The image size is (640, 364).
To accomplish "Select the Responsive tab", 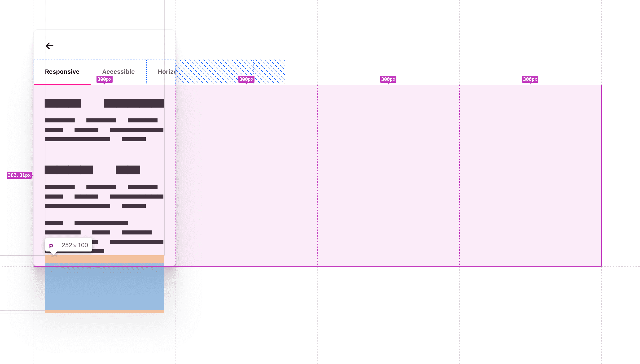I will [62, 71].
